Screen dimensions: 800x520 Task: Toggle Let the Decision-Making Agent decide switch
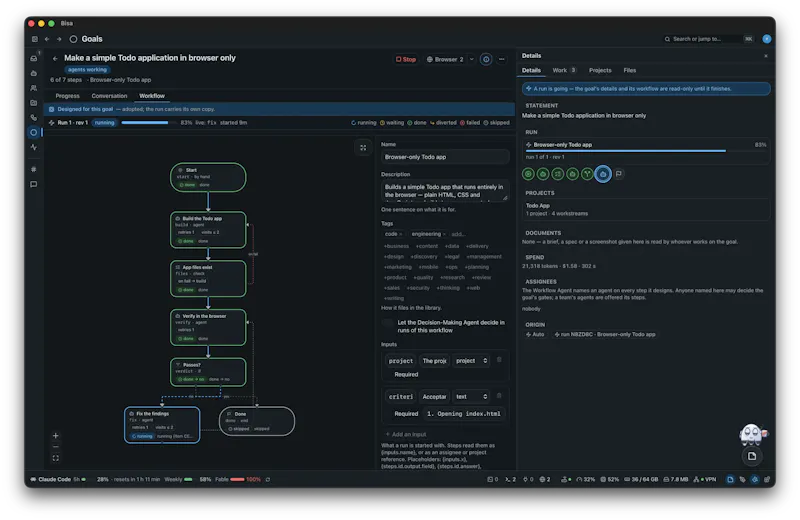point(388,323)
